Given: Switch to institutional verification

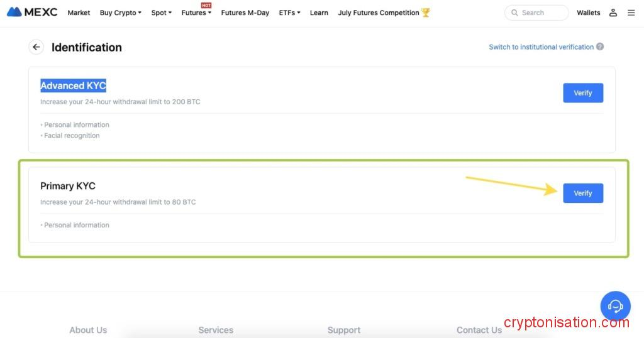Looking at the screenshot, I should click(x=541, y=47).
